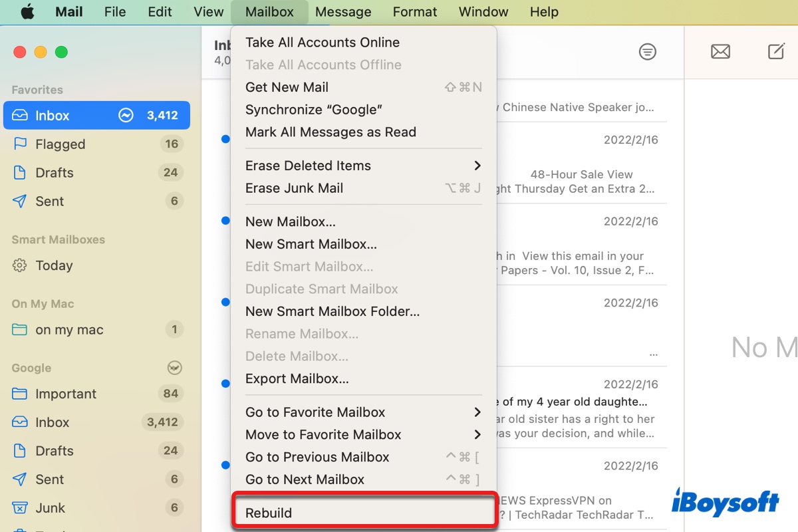Select the Today smart mailbox gear icon
The width and height of the screenshot is (798, 532).
(19, 265)
